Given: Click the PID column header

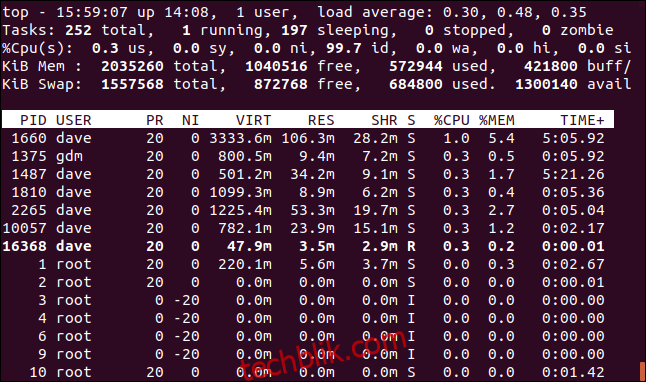Looking at the screenshot, I should (x=33, y=120).
